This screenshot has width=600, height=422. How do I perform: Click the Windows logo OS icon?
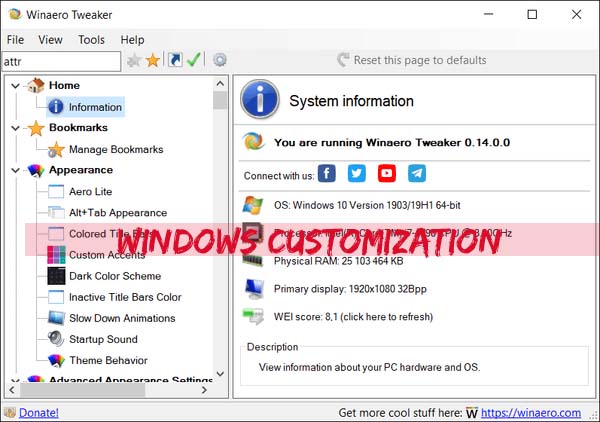coord(253,205)
